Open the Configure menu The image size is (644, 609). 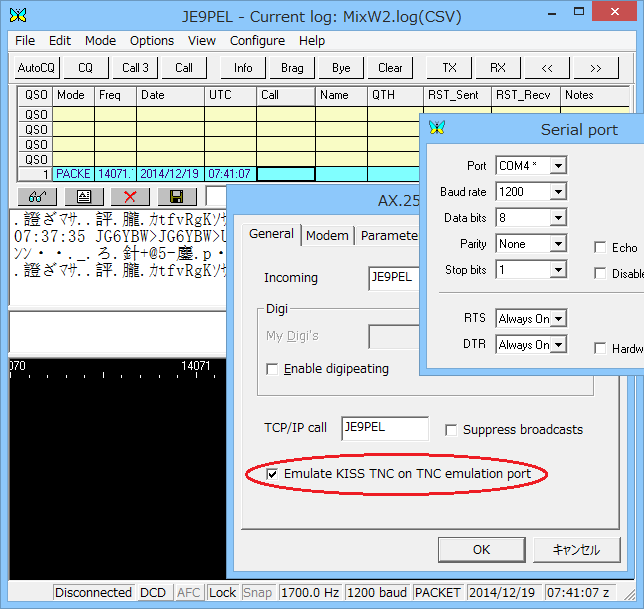[x=258, y=41]
